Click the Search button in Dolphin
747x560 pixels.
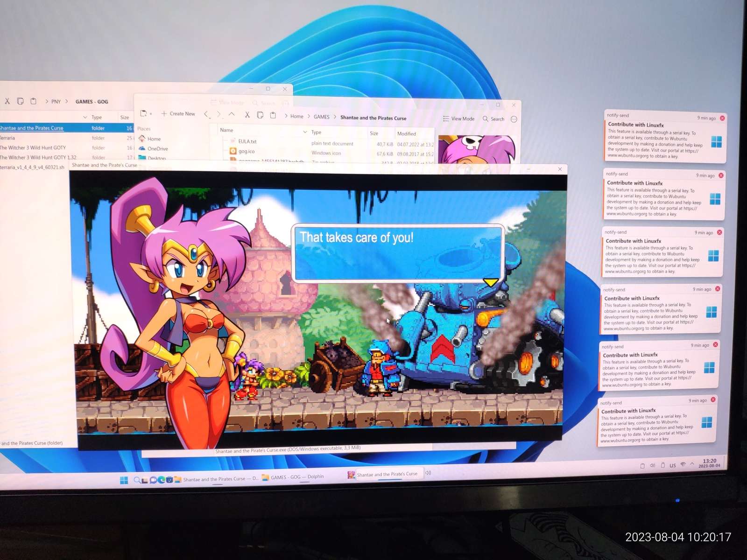493,119
